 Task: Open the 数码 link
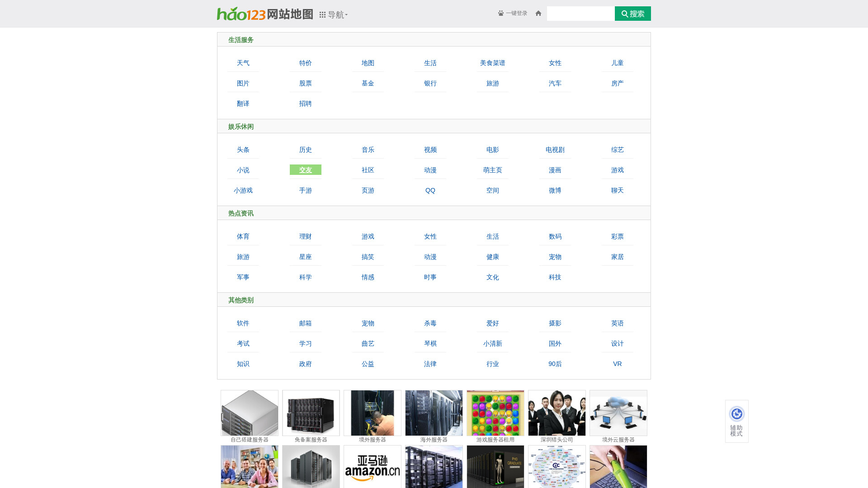[555, 236]
